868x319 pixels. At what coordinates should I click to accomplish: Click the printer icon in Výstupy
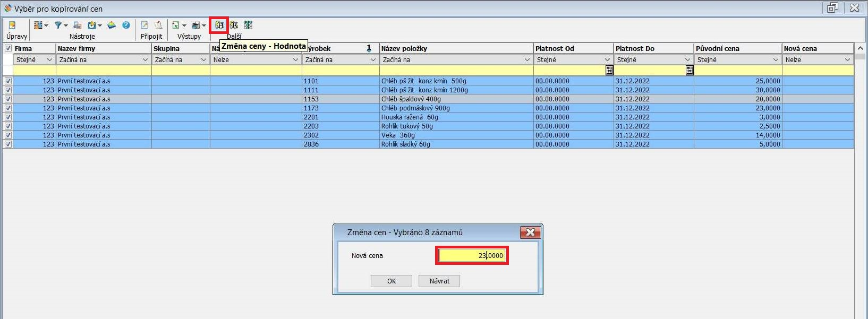click(196, 25)
